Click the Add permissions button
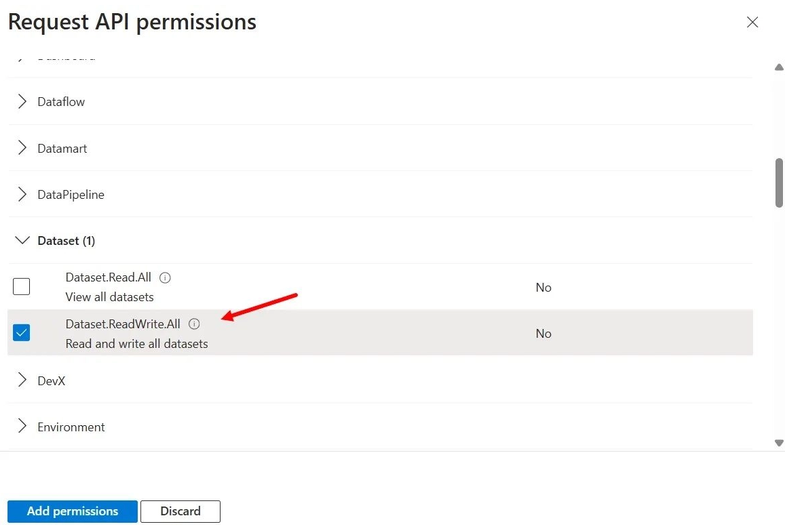The height and width of the screenshot is (525, 801). (x=73, y=511)
